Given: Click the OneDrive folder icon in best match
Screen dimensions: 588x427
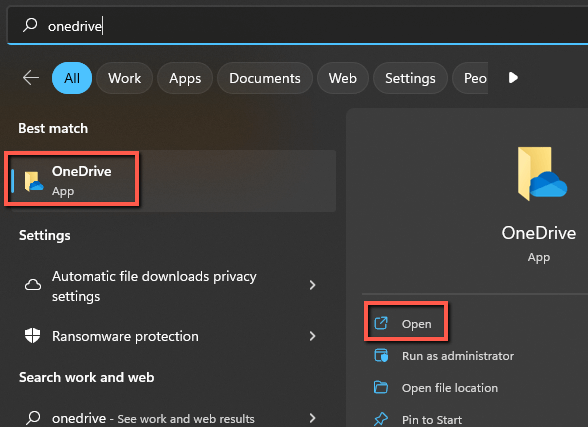Looking at the screenshot, I should 33,181.
